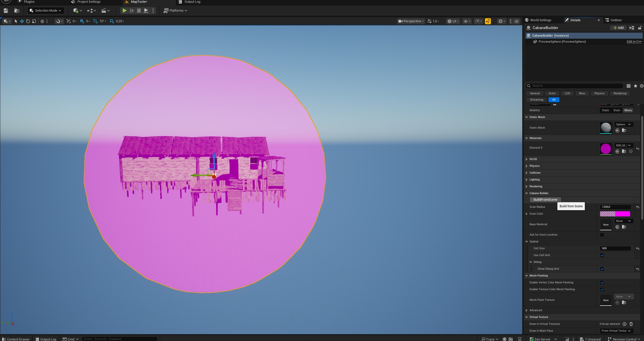Click the Details search field
This screenshot has height=341, width=644.
pos(575,86)
